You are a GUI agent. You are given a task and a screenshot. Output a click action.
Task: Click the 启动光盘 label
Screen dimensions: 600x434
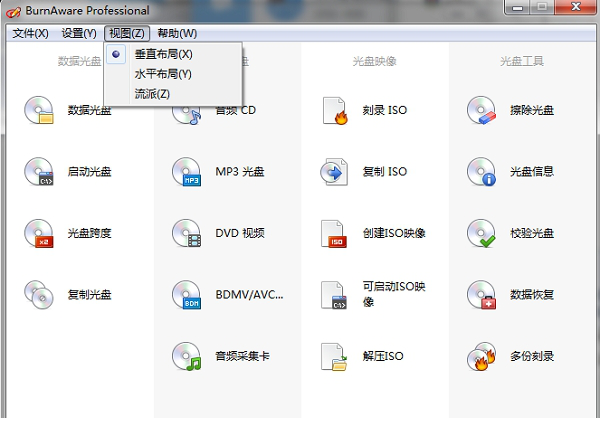[90, 171]
